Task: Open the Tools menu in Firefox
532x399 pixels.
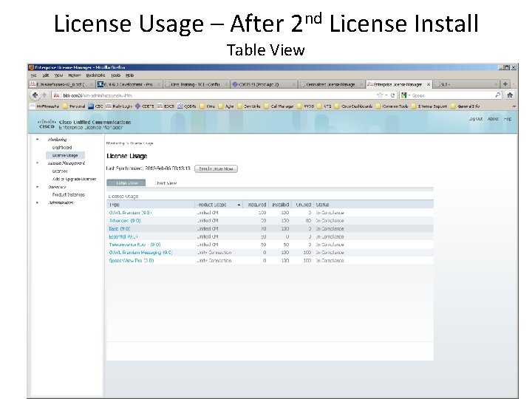Action: click(116, 75)
